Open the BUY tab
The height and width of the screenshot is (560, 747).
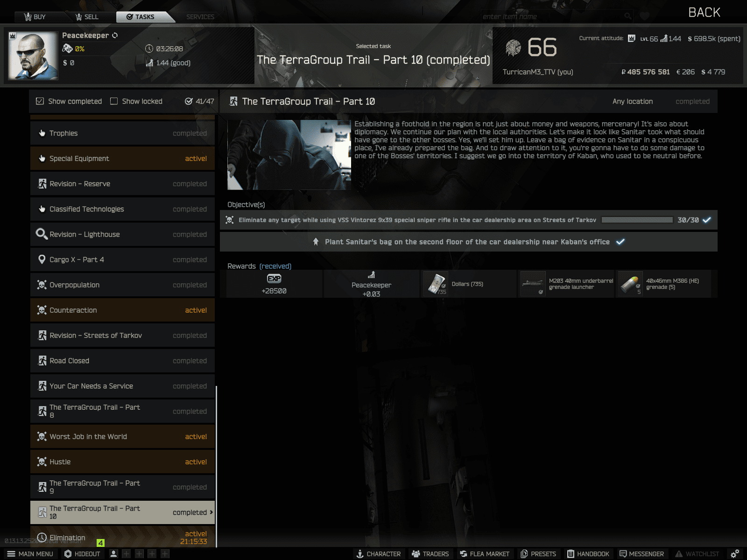point(35,17)
